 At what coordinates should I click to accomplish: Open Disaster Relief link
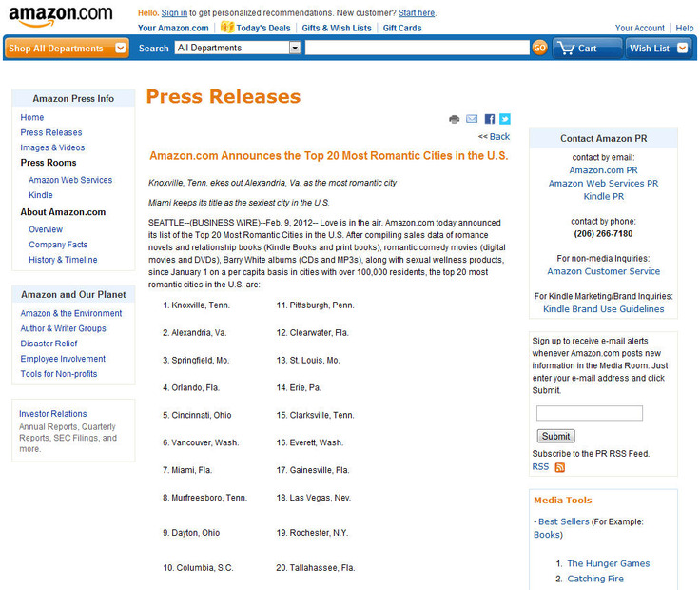click(49, 344)
